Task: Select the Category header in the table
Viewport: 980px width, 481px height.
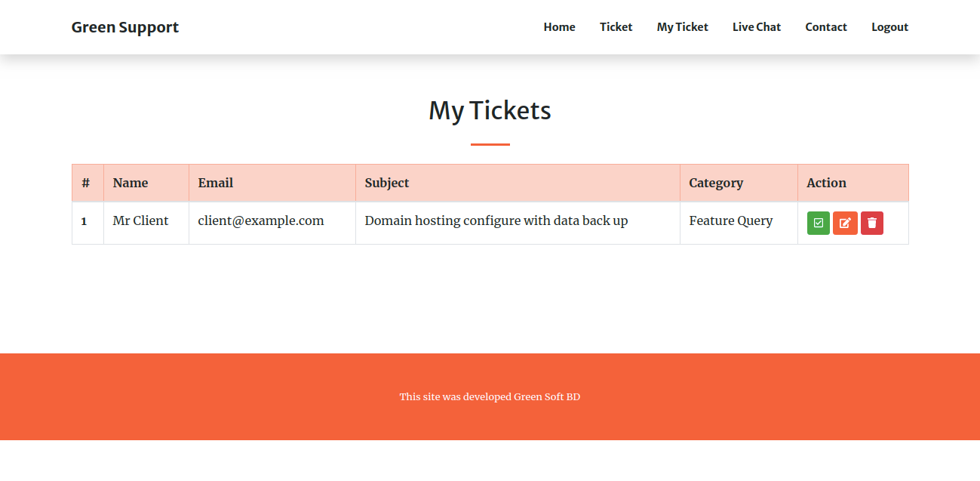Action: tap(715, 183)
